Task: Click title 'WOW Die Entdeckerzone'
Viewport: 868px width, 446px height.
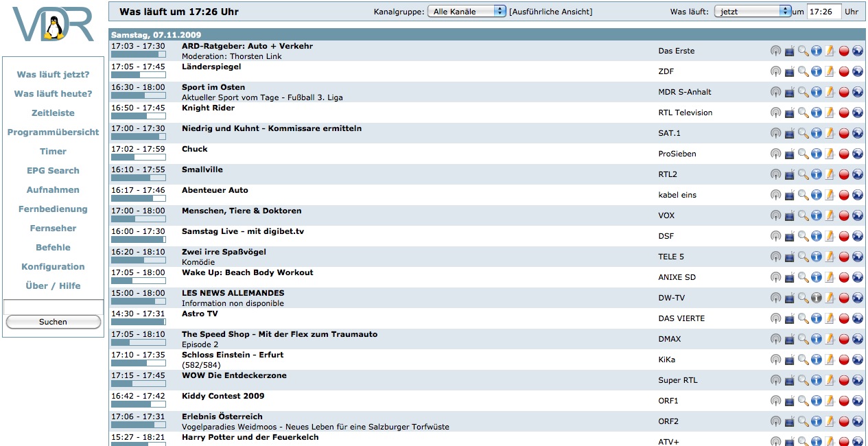Action: [234, 375]
